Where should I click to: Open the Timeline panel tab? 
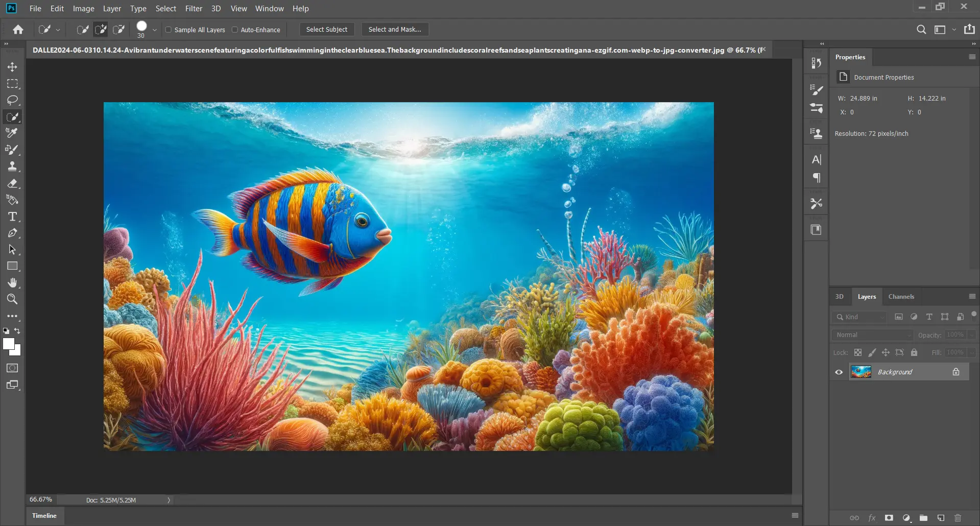pos(44,516)
